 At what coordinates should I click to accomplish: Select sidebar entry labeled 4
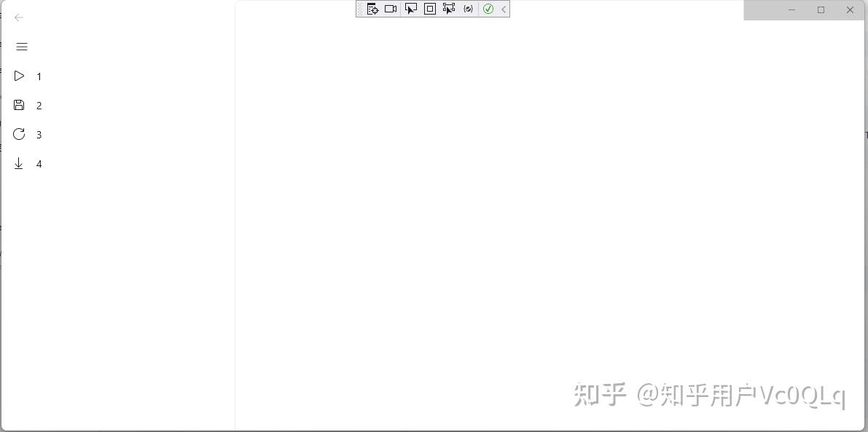click(x=39, y=163)
